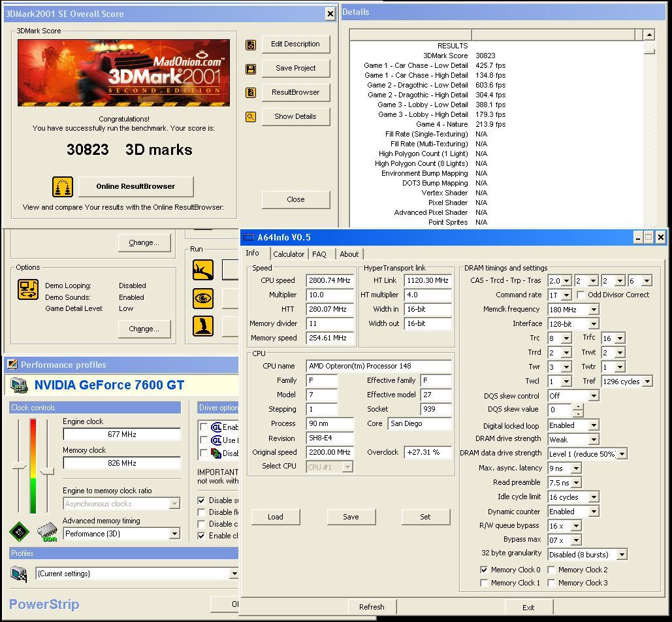Click the Show Details magnifier icon
The height and width of the screenshot is (622, 672).
251,116
